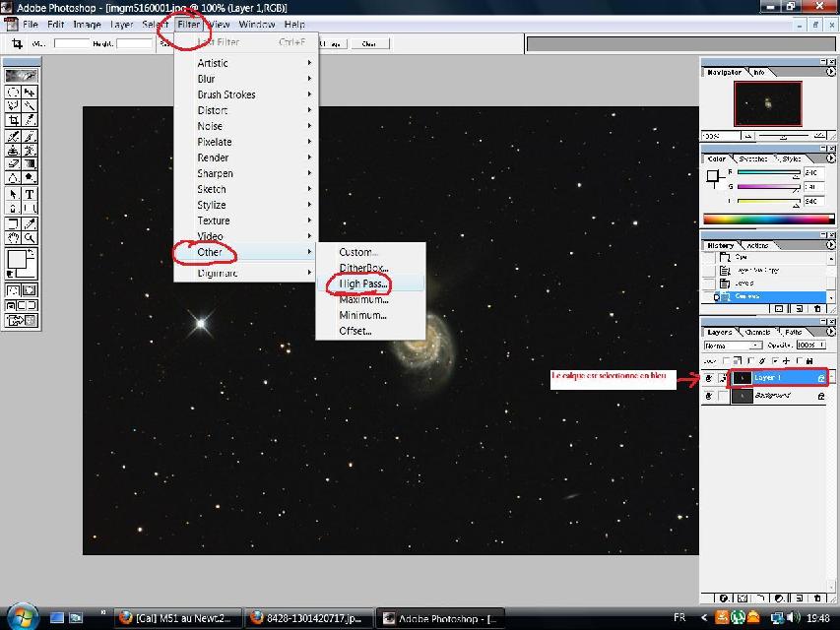Hide the Background layer eye icon
The image size is (840, 630).
709,396
